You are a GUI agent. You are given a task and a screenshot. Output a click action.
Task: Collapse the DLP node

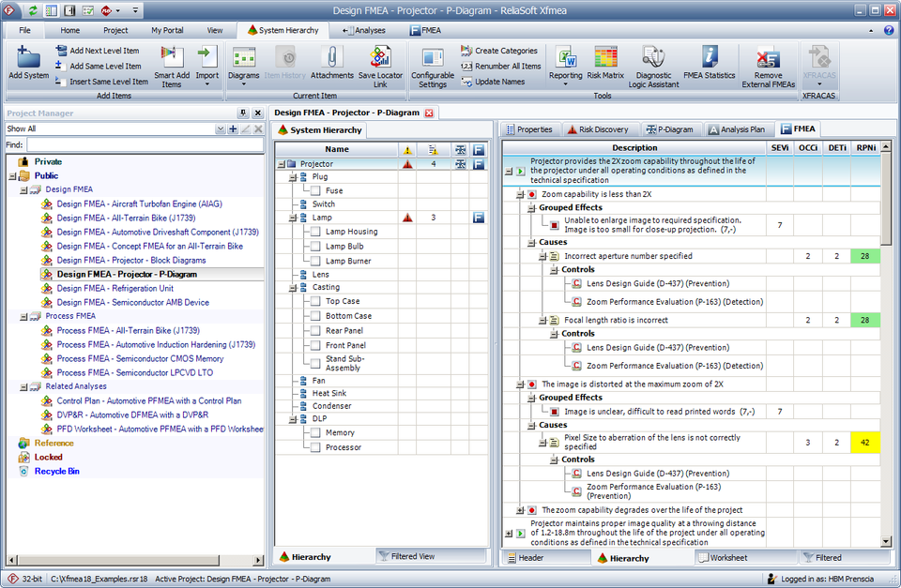[x=293, y=419]
